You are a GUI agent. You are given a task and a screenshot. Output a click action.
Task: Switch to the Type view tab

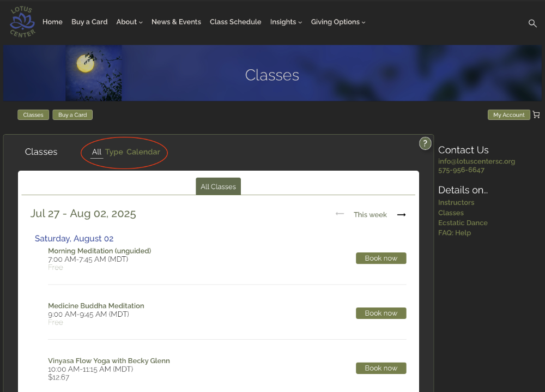click(114, 152)
